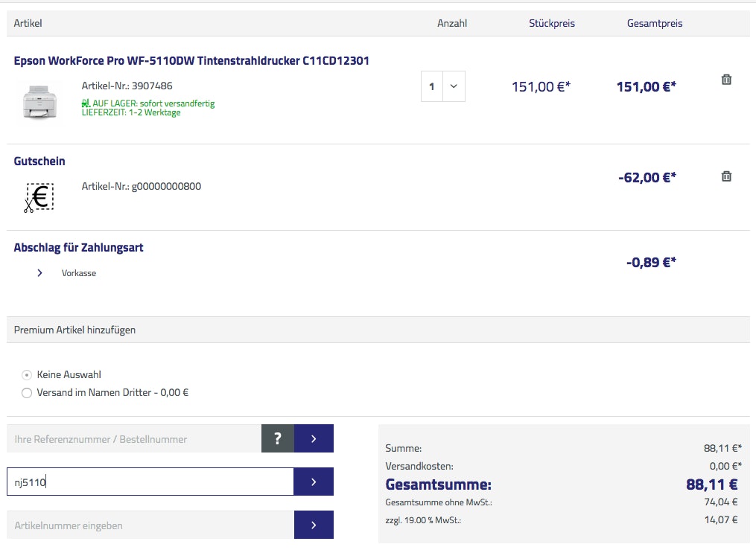This screenshot has width=756, height=550.
Task: Choose Versand im Namen Dritter option
Action: tap(28, 393)
